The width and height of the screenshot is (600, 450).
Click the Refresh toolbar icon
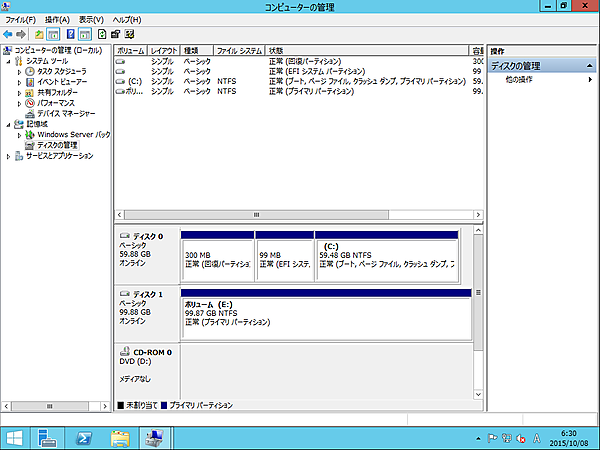pos(102,34)
